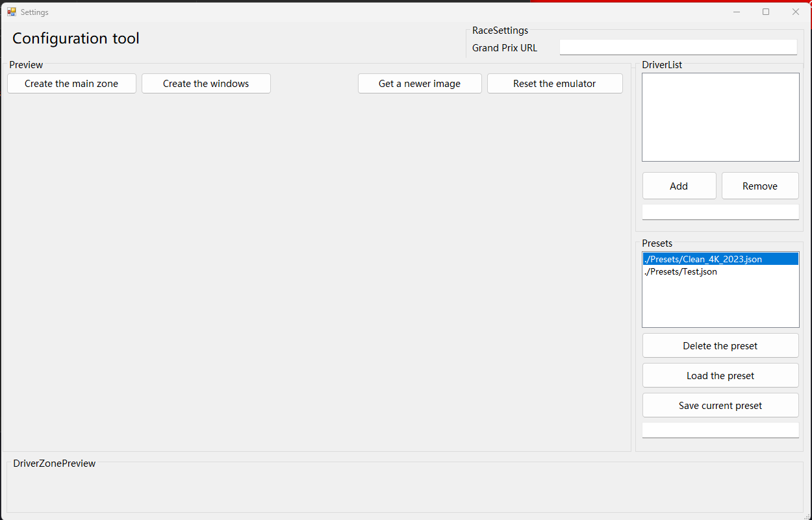Select the Test.json preset
The height and width of the screenshot is (520, 812).
pyautogui.click(x=681, y=271)
